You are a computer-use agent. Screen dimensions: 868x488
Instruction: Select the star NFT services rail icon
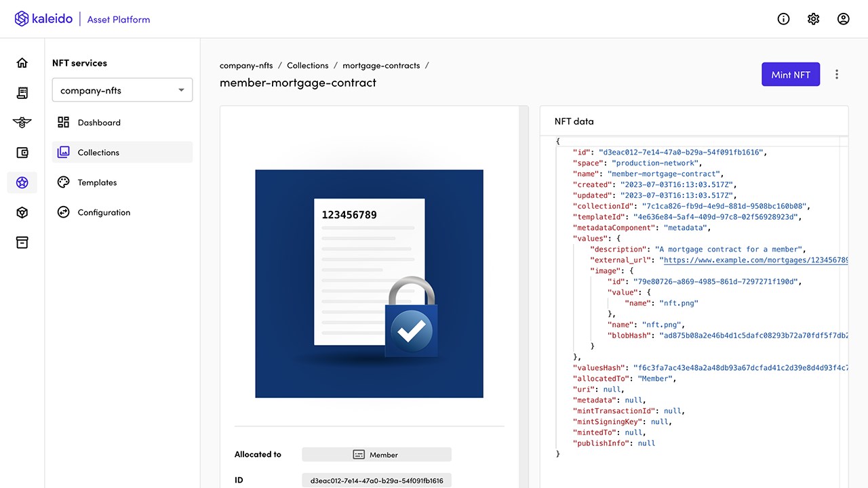point(22,182)
